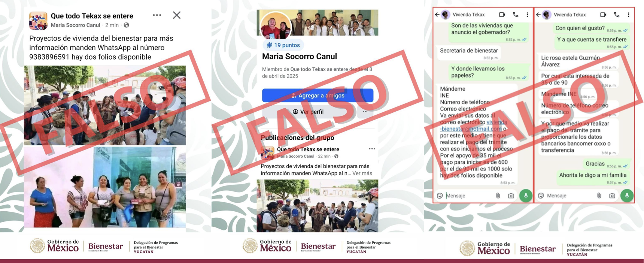Tap the attachment paperclip in right chat
The image size is (644, 263).
(x=599, y=196)
